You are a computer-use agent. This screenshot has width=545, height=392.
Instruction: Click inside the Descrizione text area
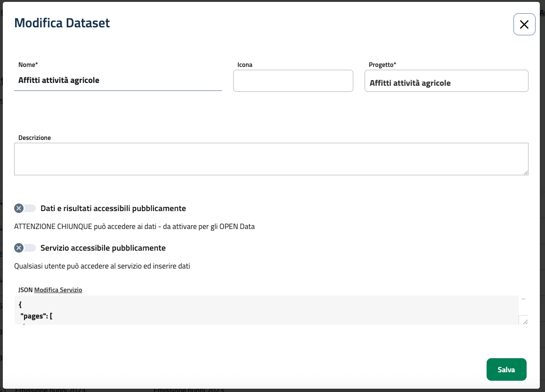coord(271,159)
